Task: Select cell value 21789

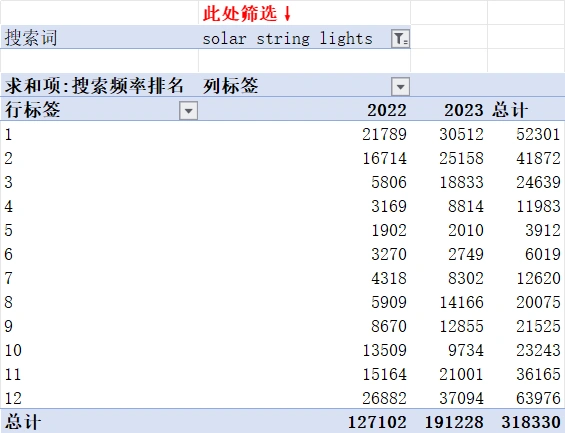Action: 384,134
